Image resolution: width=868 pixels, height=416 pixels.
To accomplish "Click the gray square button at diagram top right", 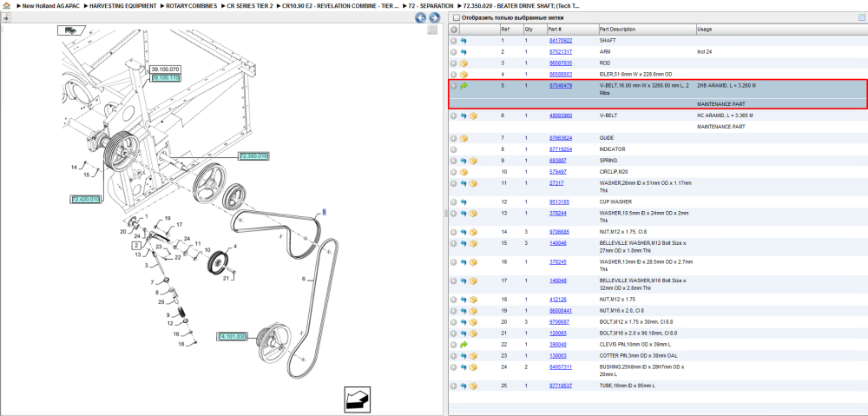I will (x=432, y=30).
